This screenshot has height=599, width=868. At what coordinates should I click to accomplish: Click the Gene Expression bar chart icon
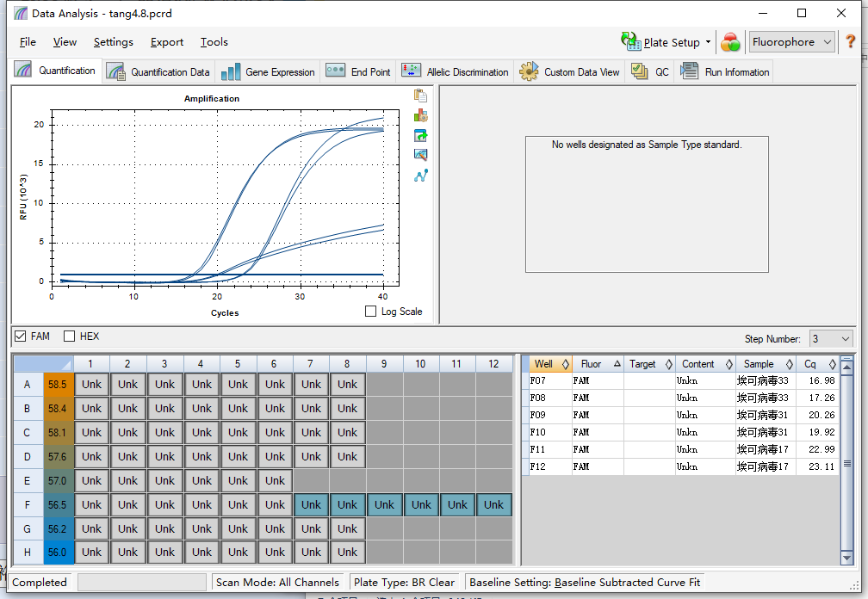click(x=230, y=72)
